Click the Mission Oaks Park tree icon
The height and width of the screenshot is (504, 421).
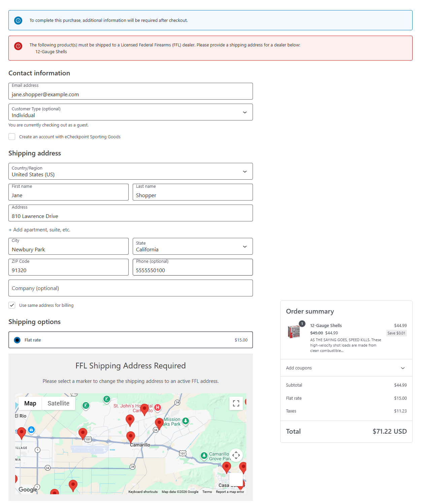[x=186, y=421]
